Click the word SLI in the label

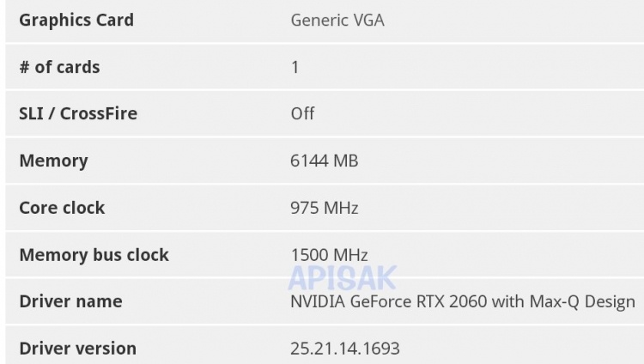click(32, 113)
